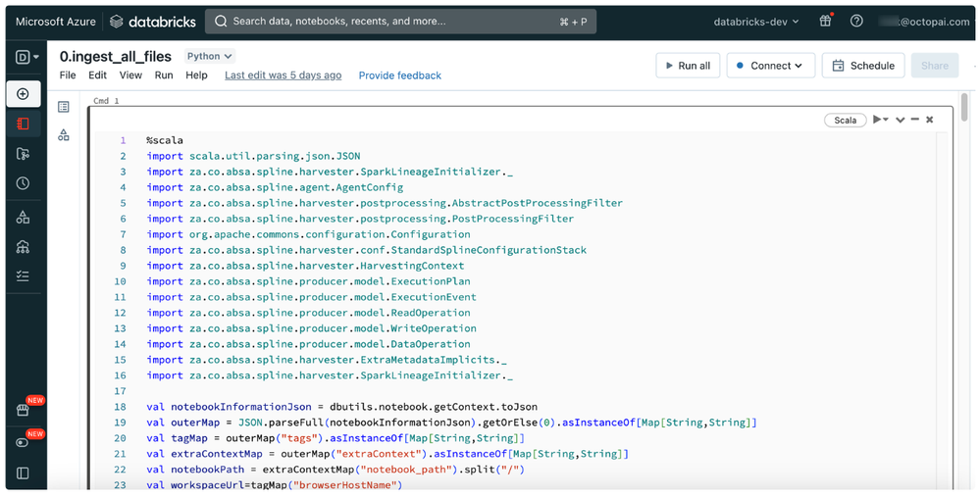
Task: Click the Run all button
Action: click(x=686, y=66)
